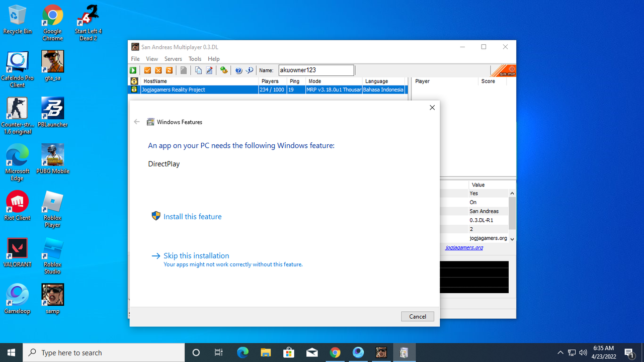
Task: Select Counter-strike 1.6 original desktop icon
Action: coord(17,116)
